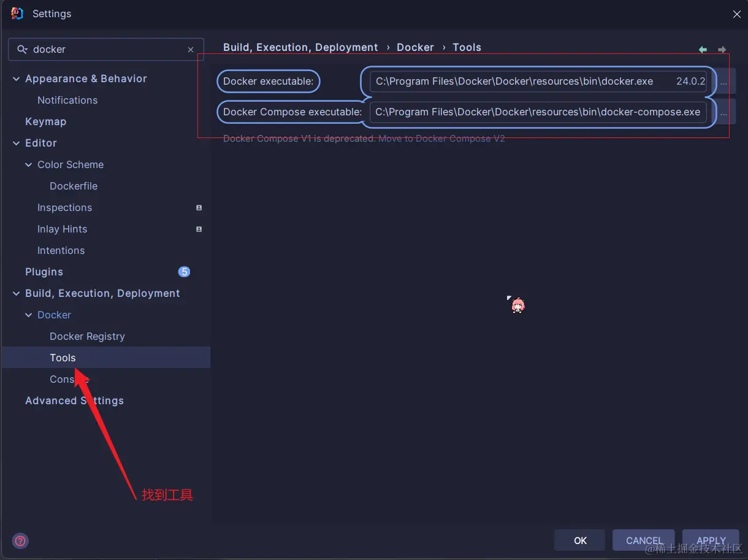
Task: Open the Notifications settings page
Action: click(x=67, y=100)
